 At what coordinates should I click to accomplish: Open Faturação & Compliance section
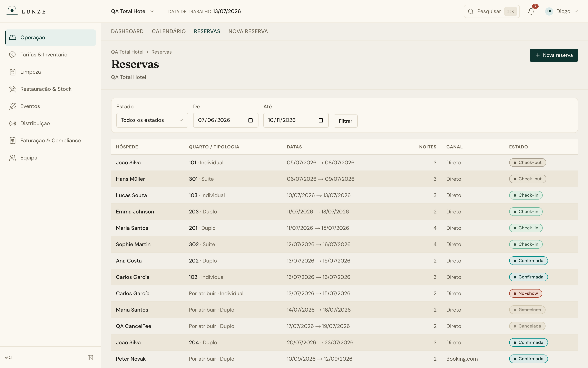(x=50, y=140)
